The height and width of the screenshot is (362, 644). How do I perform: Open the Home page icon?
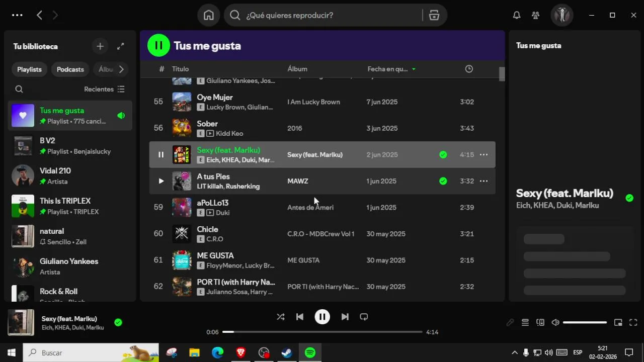tap(209, 15)
